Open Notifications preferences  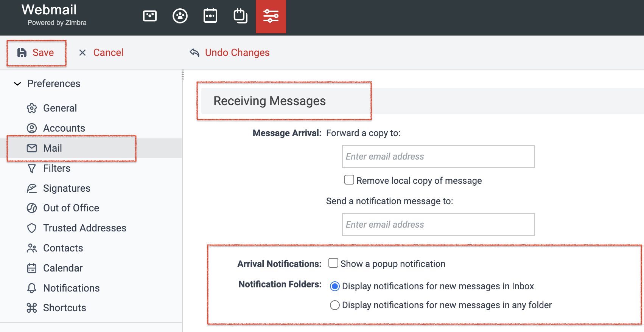(x=72, y=288)
